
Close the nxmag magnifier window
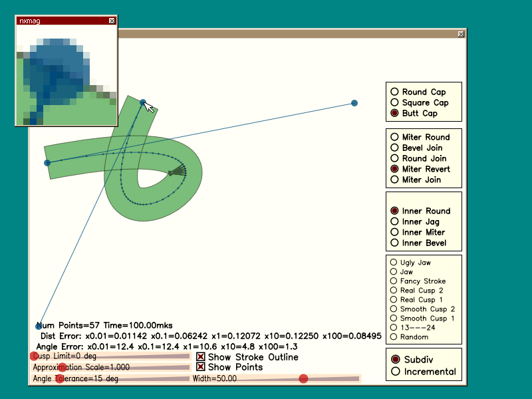[112, 21]
